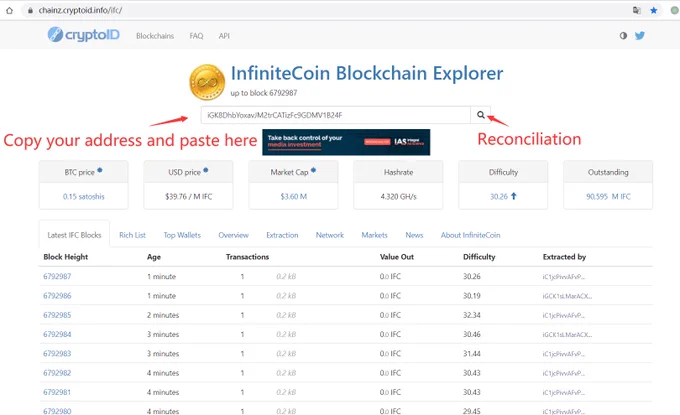680x415 pixels.
Task: Open block 6792987
Action: pos(57,276)
